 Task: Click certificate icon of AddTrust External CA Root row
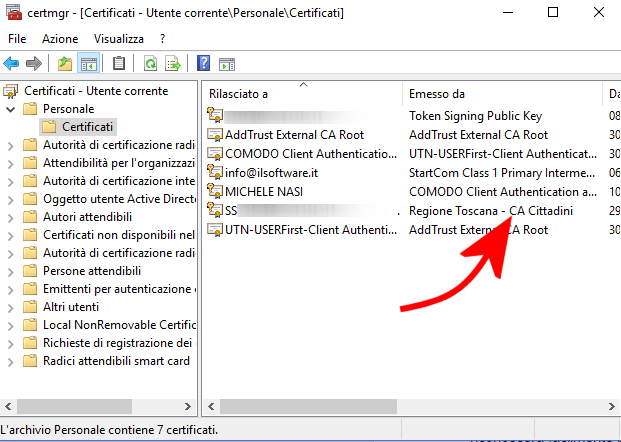click(x=215, y=135)
